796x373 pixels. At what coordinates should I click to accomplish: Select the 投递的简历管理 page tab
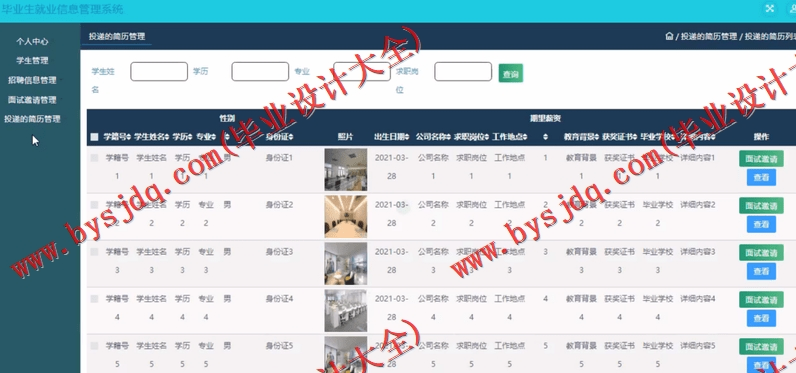click(x=117, y=36)
